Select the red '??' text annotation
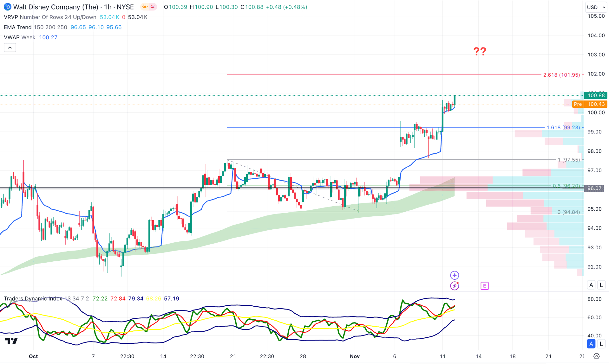Screen dimensions: 609x364 click(x=480, y=51)
